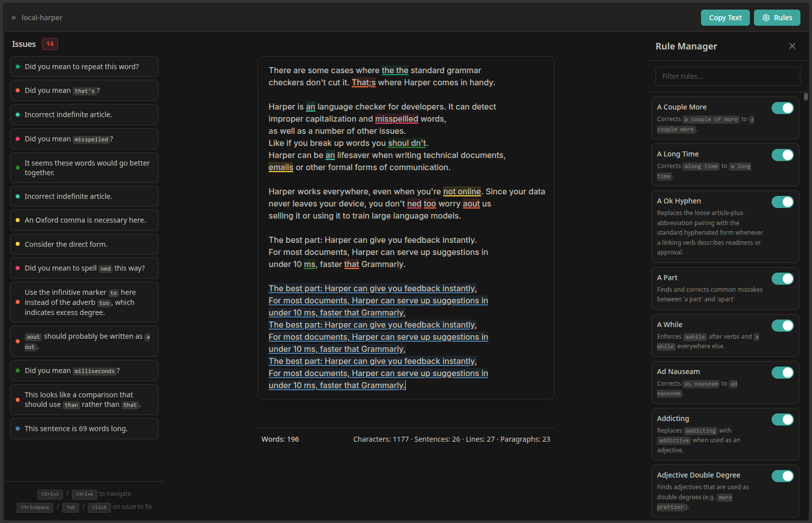Viewport: 812px width, 523px height.
Task: Toggle the A Part rule
Action: point(783,279)
